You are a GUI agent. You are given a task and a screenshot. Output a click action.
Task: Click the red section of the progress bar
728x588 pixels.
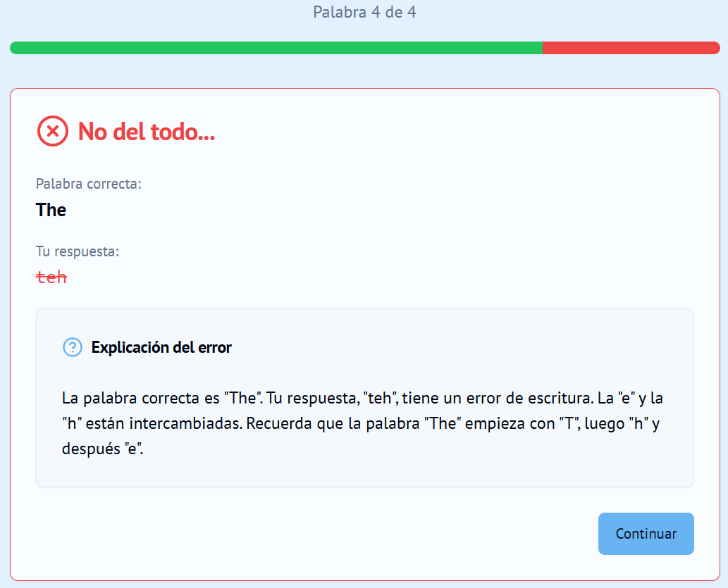tap(631, 49)
